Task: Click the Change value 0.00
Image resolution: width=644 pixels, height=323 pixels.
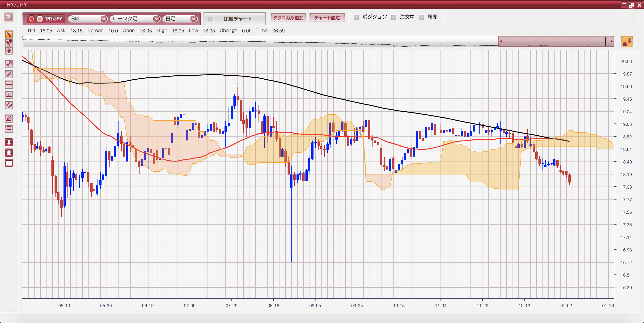Action: [247, 31]
